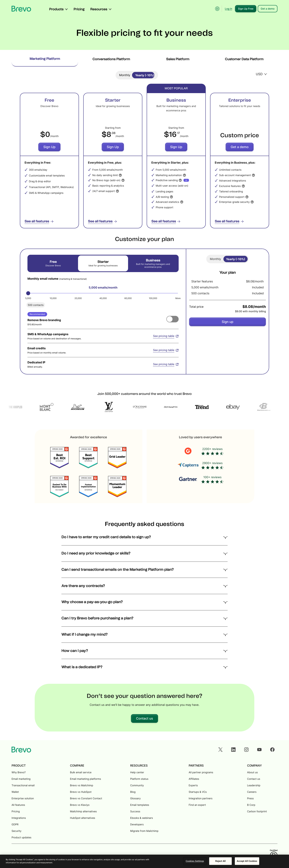
Task: Sign Up for the Business plan
Action: click(176, 147)
